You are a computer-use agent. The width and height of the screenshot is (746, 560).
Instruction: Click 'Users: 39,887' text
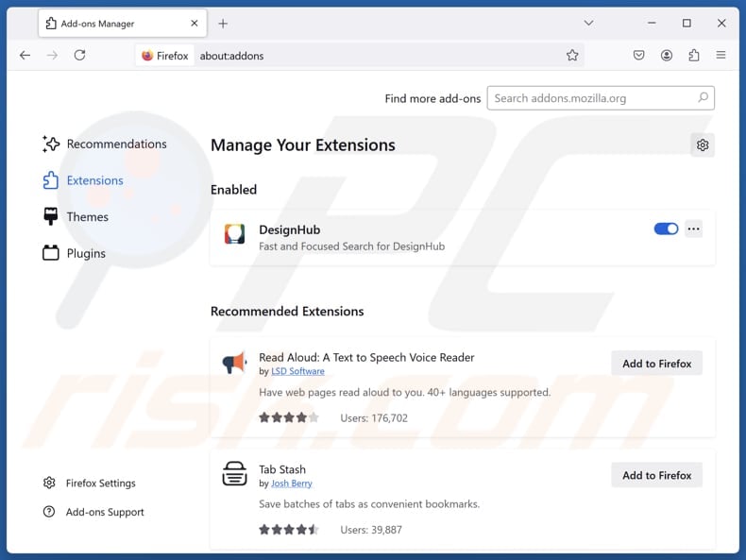(x=371, y=530)
